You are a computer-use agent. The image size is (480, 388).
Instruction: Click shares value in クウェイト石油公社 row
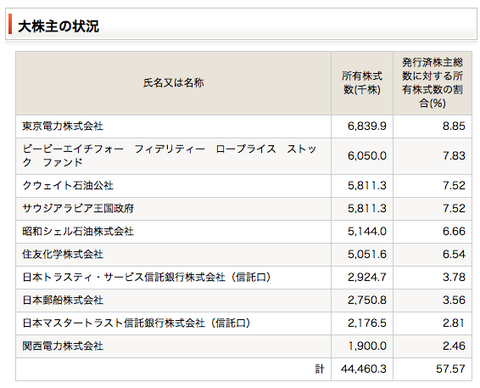(367, 185)
